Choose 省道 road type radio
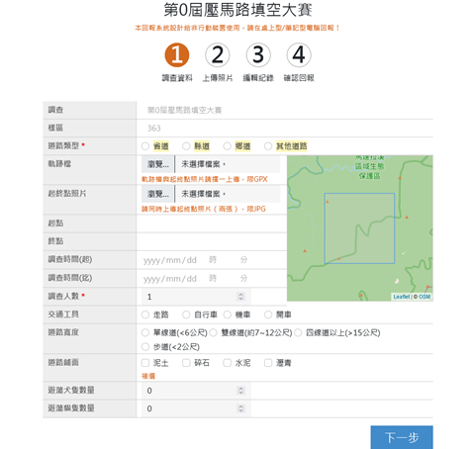476x449 pixels. pos(145,146)
